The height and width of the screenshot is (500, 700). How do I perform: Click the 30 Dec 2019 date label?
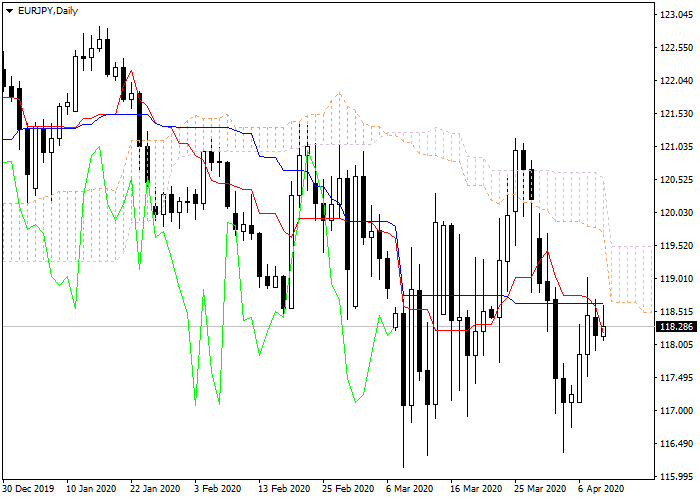[28, 489]
